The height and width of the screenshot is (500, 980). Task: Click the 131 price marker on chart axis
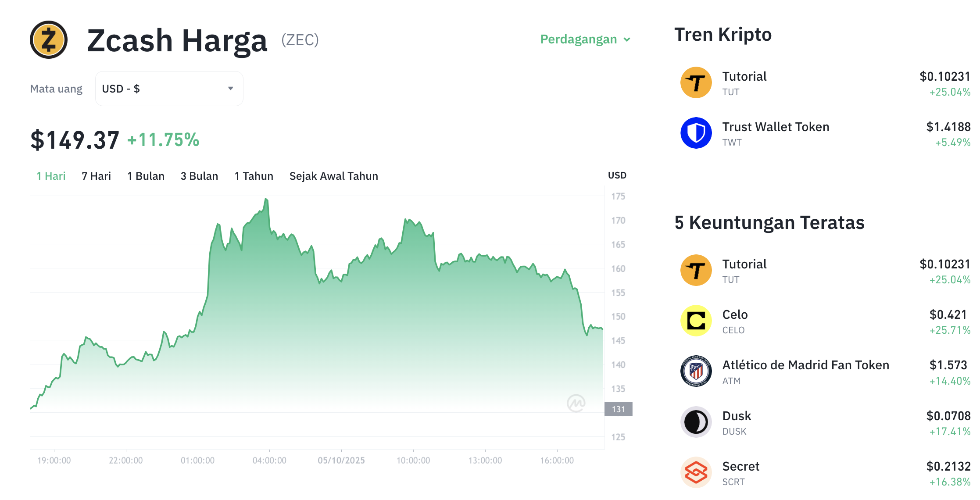pos(618,409)
